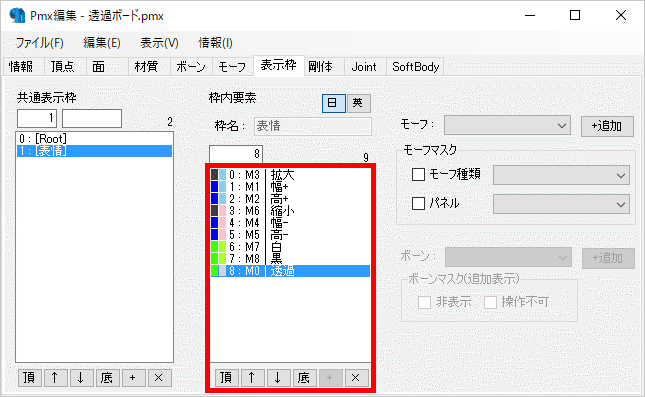Move frame to bottom in 共通表示枠 list
The width and height of the screenshot is (645, 397).
tap(107, 378)
